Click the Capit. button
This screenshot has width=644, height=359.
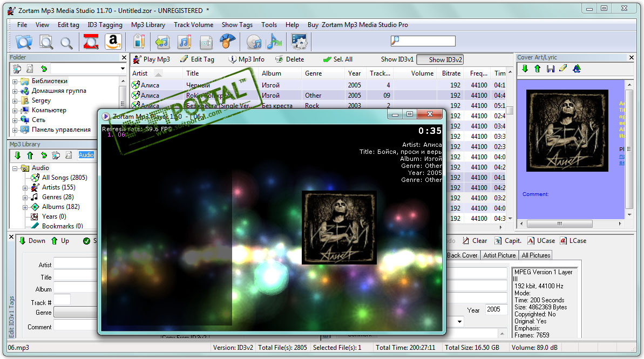point(508,241)
